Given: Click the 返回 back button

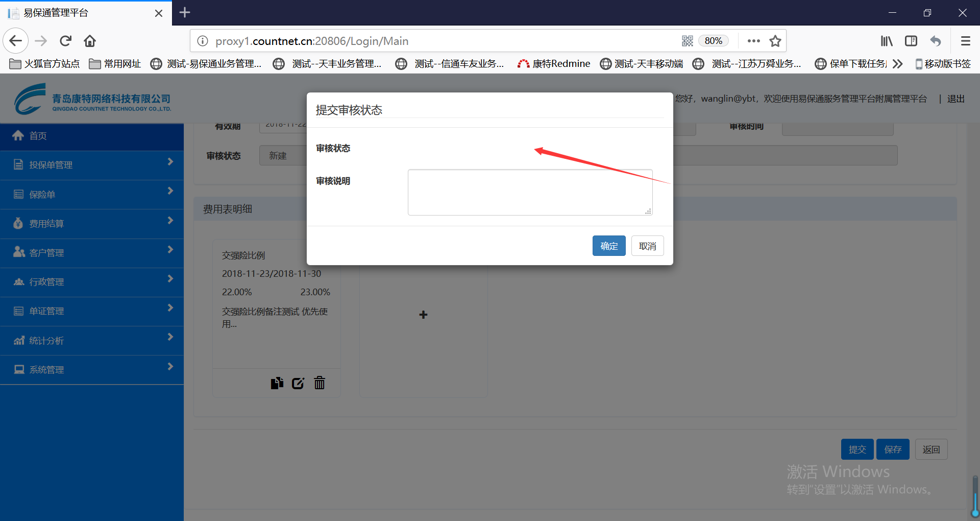Looking at the screenshot, I should point(932,449).
